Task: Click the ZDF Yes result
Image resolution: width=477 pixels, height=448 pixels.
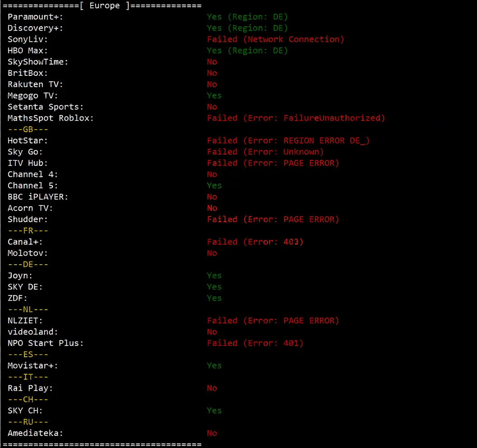Action: click(214, 298)
